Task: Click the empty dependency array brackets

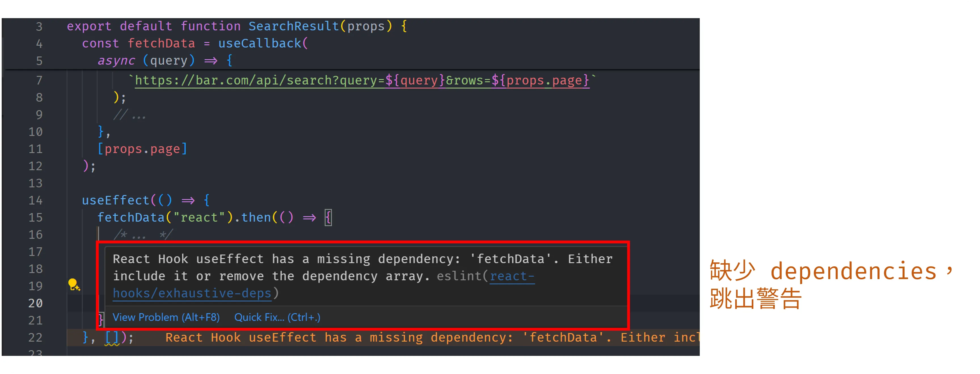Action: (x=112, y=337)
